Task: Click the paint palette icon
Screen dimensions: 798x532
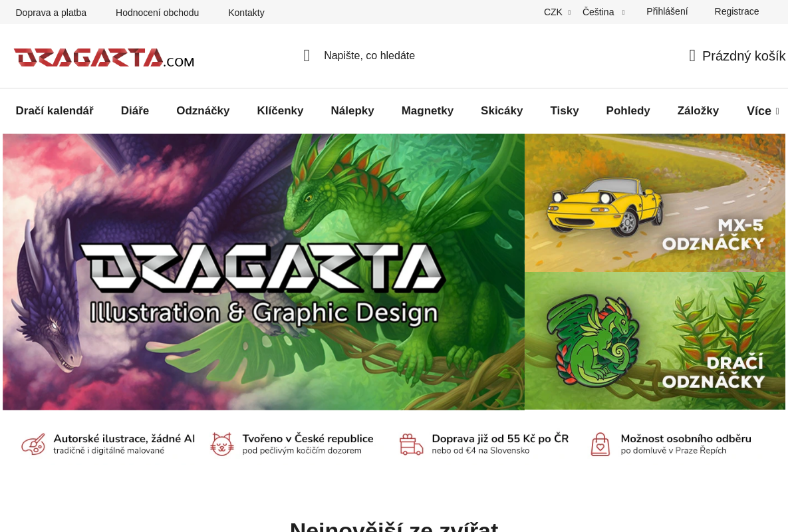Action: [33, 444]
